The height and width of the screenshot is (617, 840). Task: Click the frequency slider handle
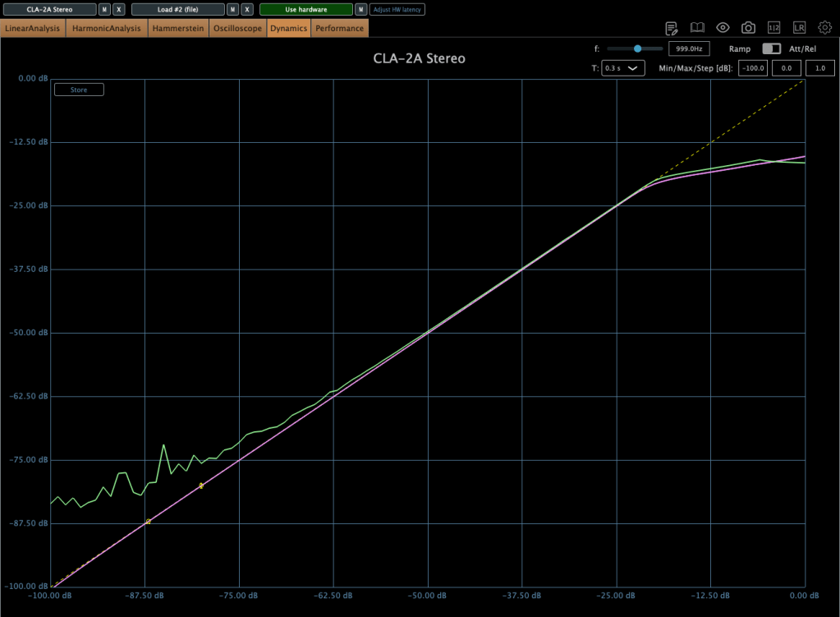click(637, 49)
